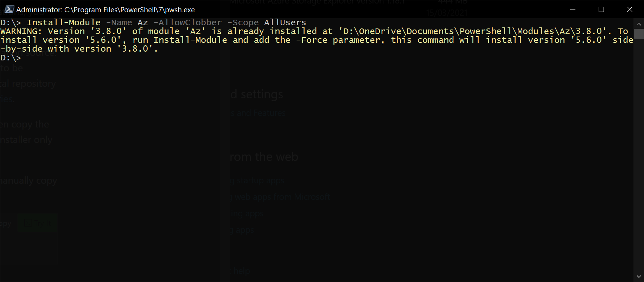Click the Install-Module command text
644x282 pixels.
pyautogui.click(x=64, y=22)
